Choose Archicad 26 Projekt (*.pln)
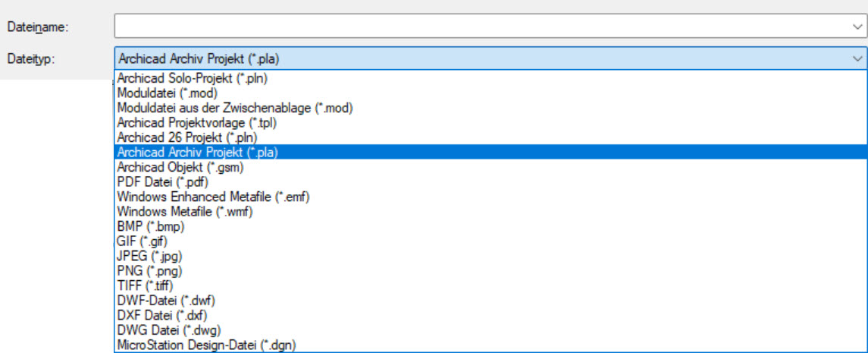Screen dimensions: 868x353 (x=490, y=137)
